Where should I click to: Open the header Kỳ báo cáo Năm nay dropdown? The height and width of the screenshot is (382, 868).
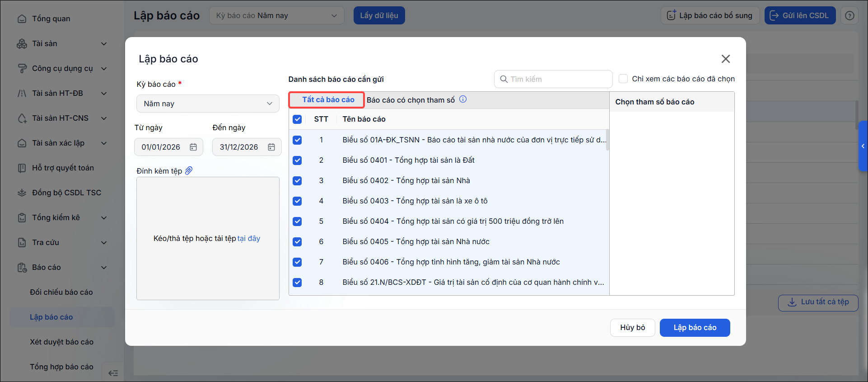276,15
